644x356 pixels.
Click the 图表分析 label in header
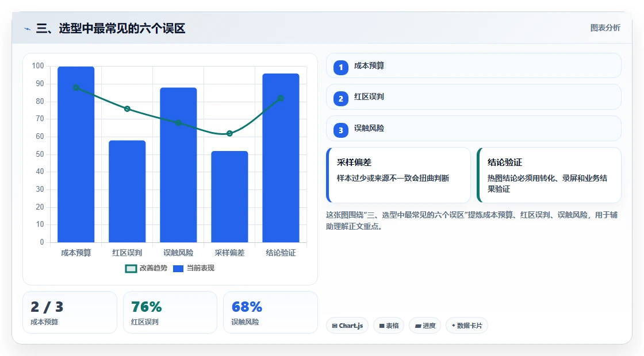(605, 28)
